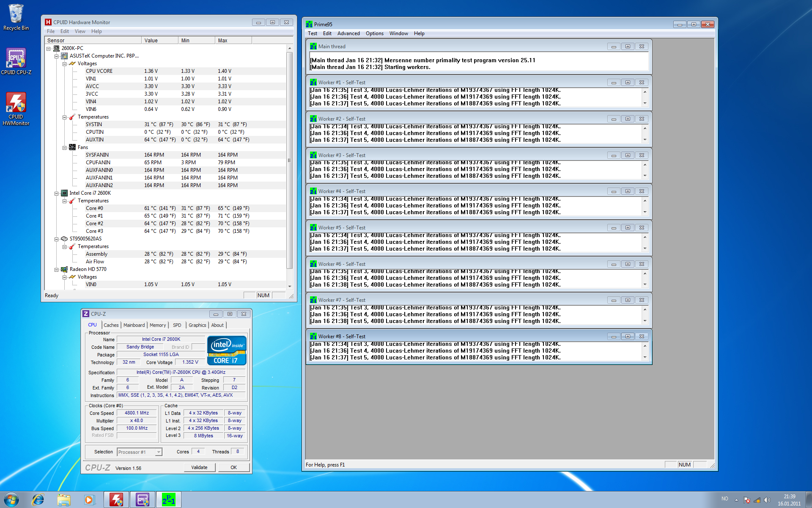
Task: Switch to Prime95 taskbar button
Action: tap(169, 500)
